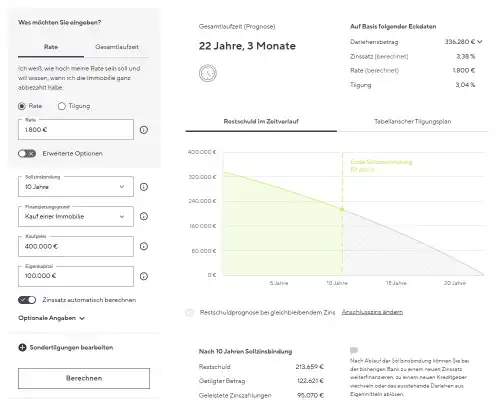Click the Ende Sollzinsbindung marker point on chart
The height and width of the screenshot is (418, 496).
pos(342,209)
